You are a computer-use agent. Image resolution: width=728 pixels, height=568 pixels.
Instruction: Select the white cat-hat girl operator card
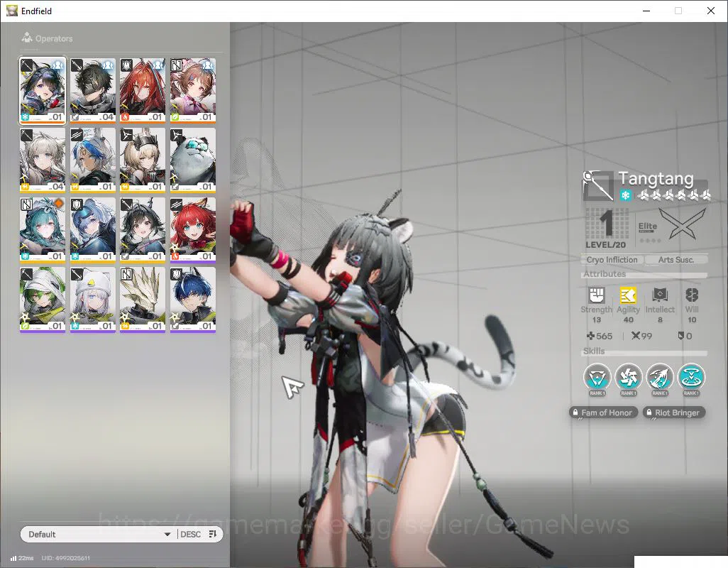point(92,300)
